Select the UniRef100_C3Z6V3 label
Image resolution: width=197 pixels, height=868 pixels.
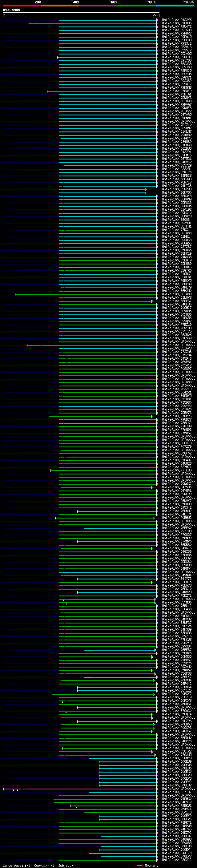click(177, 349)
